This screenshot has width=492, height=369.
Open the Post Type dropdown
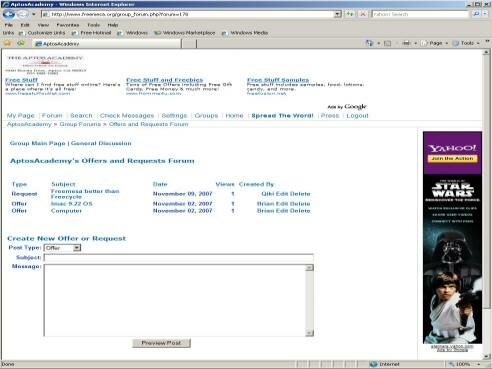62,248
